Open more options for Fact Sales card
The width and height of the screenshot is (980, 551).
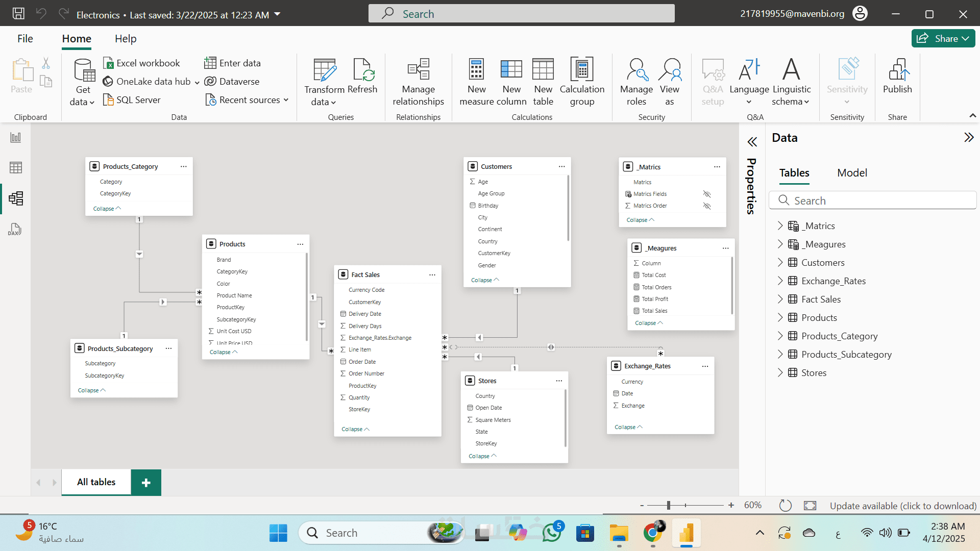(432, 274)
